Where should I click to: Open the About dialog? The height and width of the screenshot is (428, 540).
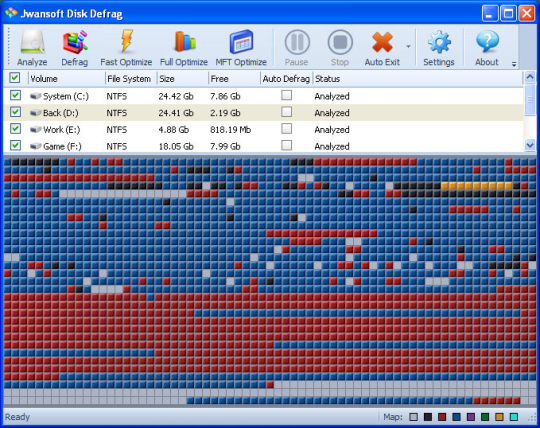487,48
